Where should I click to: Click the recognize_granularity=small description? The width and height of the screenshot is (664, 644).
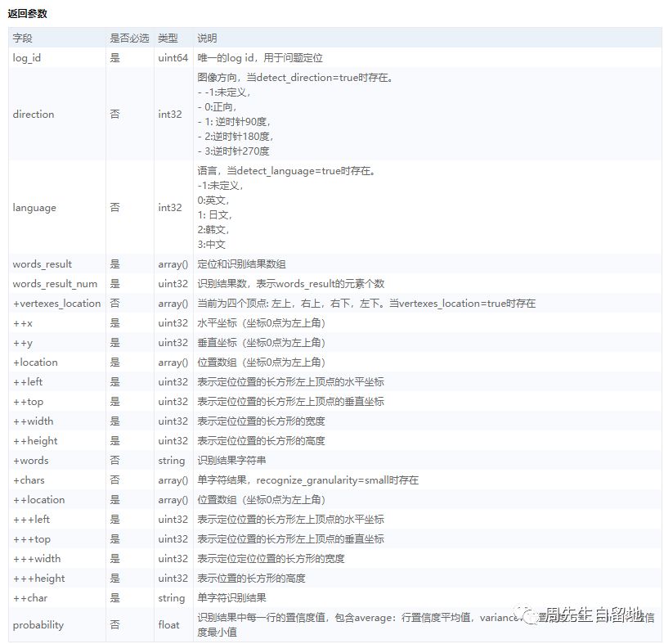pos(307,480)
